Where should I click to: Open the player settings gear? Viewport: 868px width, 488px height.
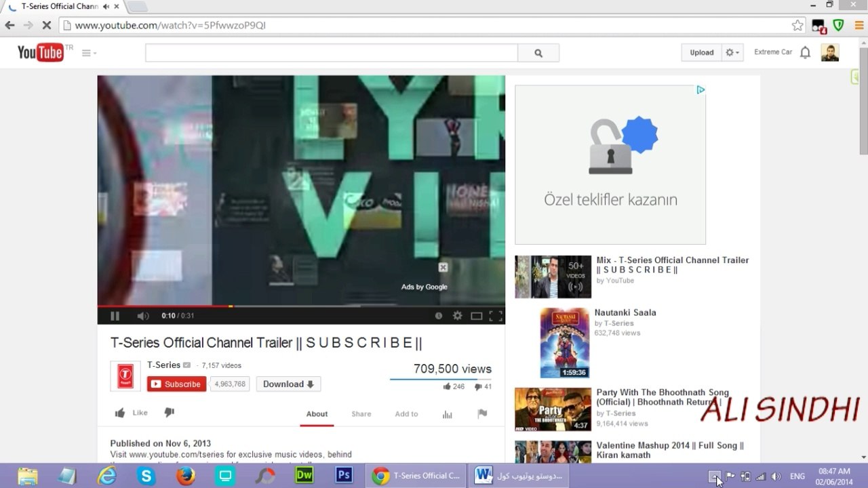458,316
